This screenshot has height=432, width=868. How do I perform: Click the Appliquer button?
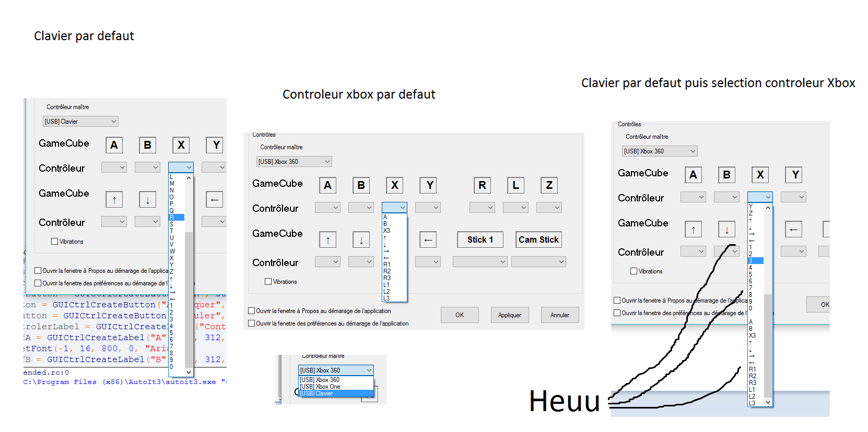[509, 315]
